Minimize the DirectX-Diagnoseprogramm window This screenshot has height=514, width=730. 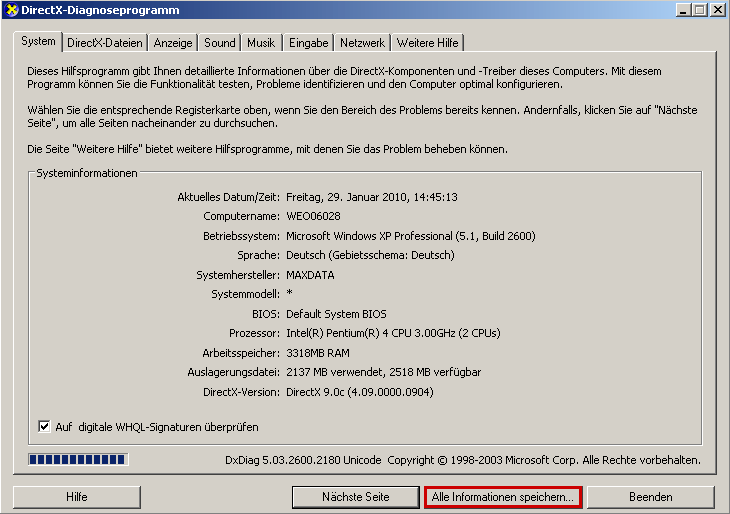pyautogui.click(x=683, y=10)
